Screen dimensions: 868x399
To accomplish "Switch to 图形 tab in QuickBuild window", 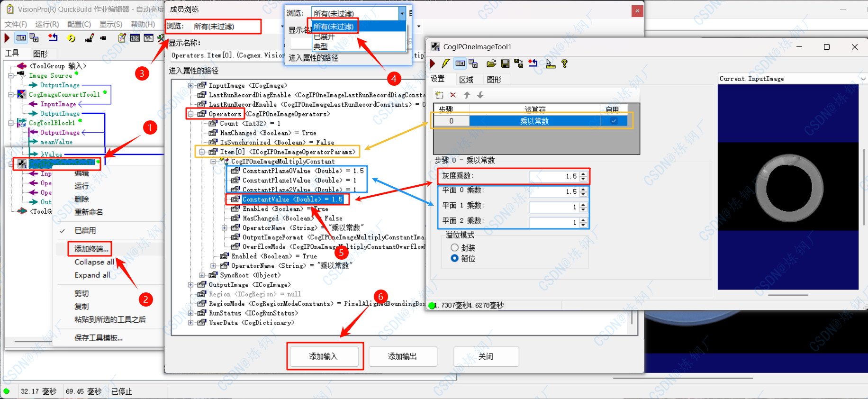I will 40,54.
